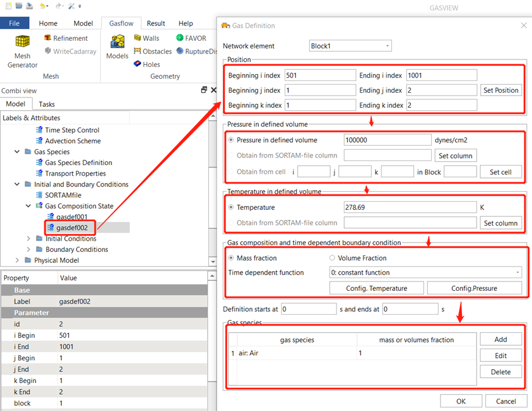Click Add button for gas species
The height and width of the screenshot is (411, 532).
501,339
